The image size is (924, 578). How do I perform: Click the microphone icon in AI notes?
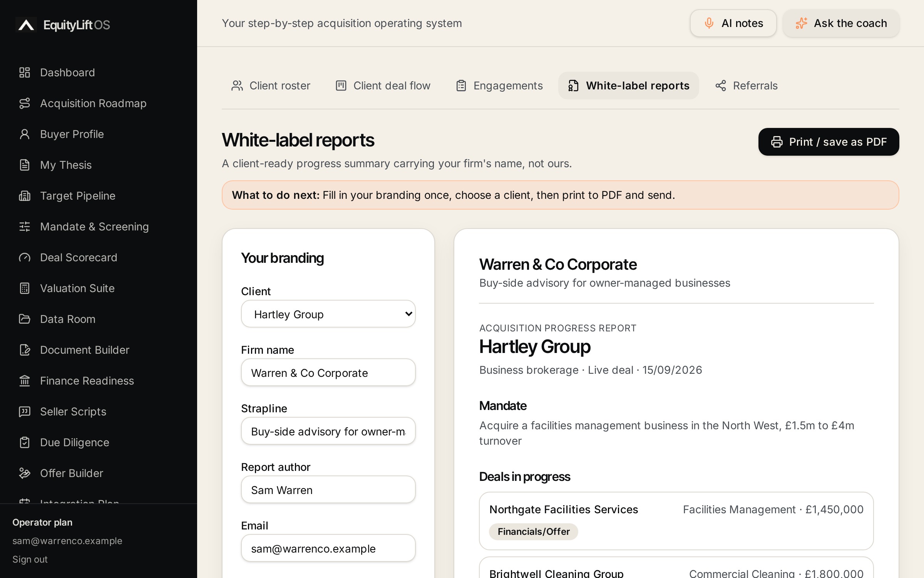[709, 23]
